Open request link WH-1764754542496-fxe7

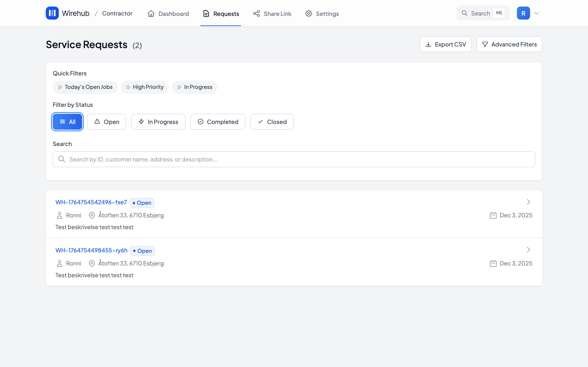click(x=91, y=202)
